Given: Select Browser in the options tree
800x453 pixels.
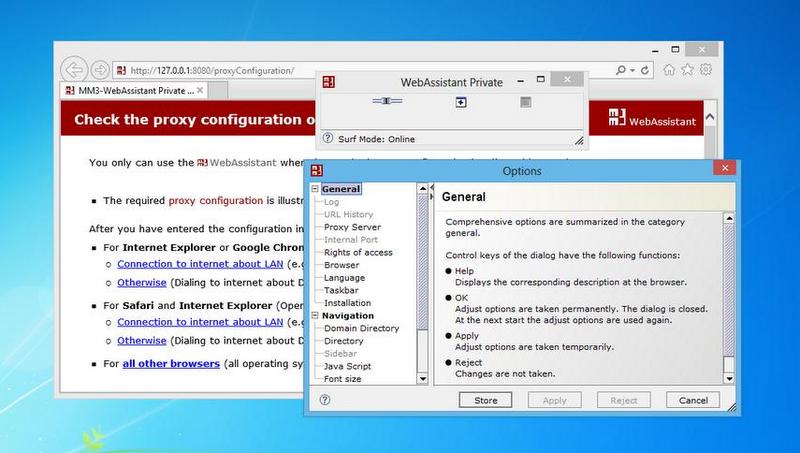Looking at the screenshot, I should coord(341,265).
